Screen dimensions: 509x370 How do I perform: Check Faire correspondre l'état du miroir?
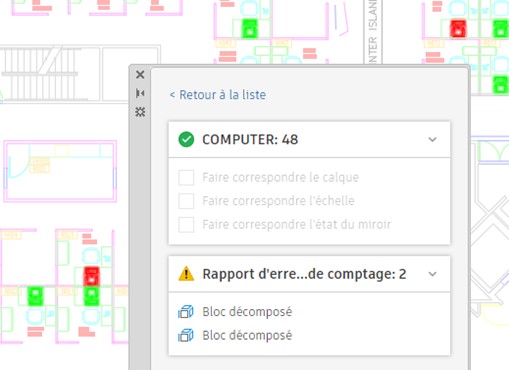coord(186,225)
